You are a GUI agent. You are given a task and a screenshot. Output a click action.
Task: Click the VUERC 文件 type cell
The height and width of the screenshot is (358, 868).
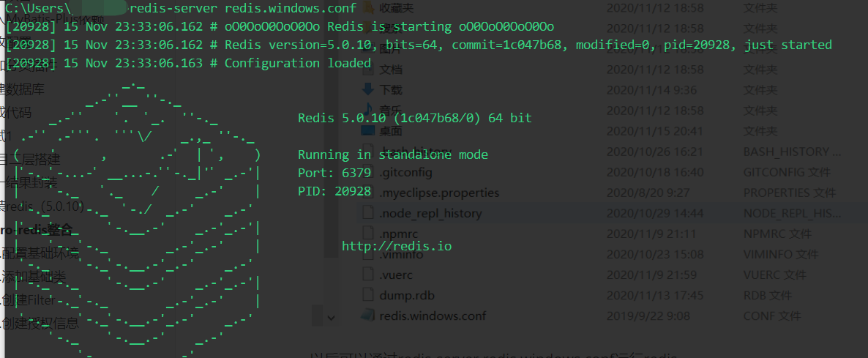(774, 275)
